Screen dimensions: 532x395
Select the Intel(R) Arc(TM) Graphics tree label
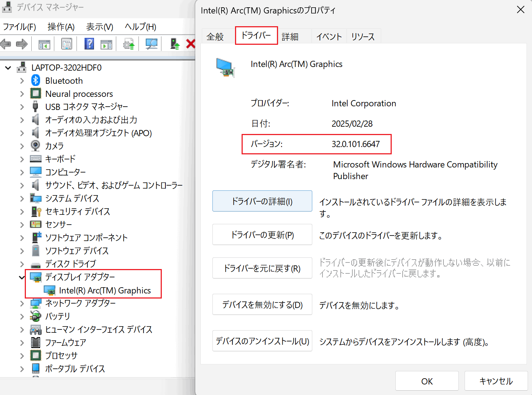click(x=105, y=291)
